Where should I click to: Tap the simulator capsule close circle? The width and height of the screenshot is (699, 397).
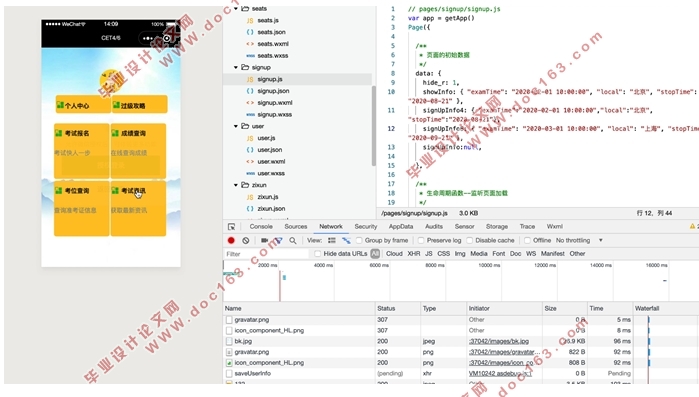[x=167, y=38]
